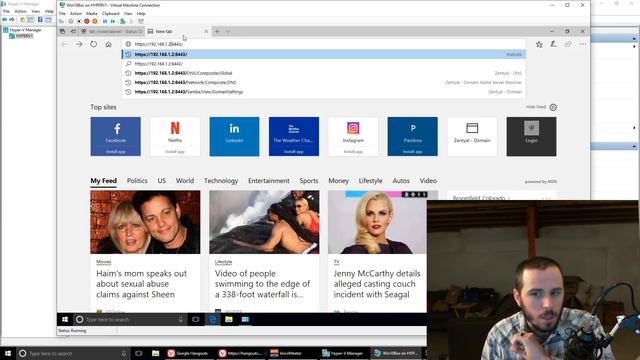Viewport: 640px width, 360px height.
Task: Select the My Feed tab
Action: pos(104,181)
